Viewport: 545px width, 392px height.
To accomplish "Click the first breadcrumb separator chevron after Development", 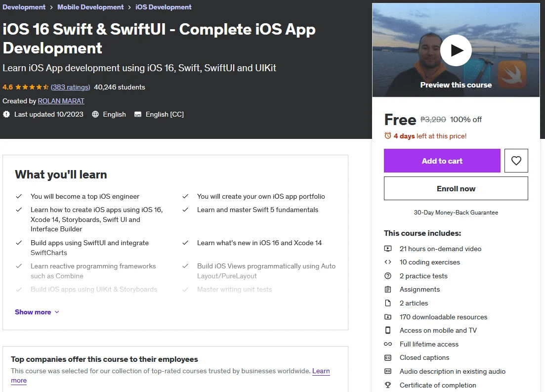I will 51,7.
